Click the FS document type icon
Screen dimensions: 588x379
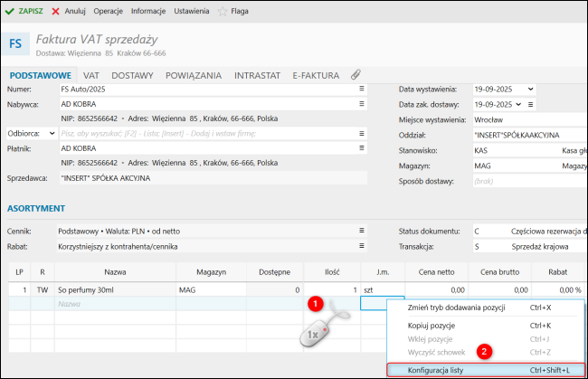click(x=15, y=43)
